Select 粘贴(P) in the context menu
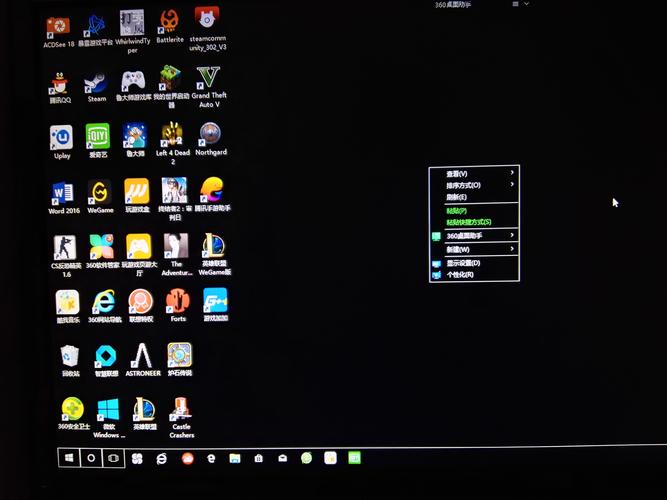The image size is (667, 500). click(x=474, y=211)
